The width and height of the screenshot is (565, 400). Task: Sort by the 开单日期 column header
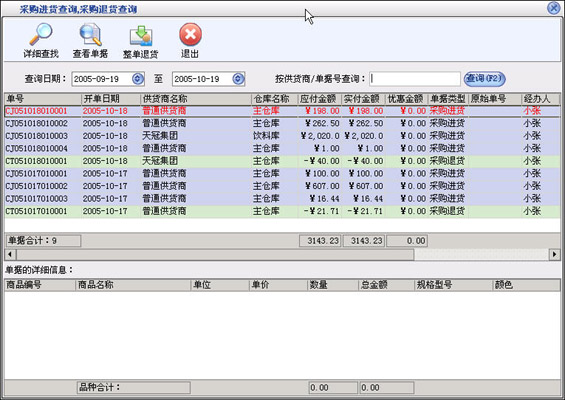pyautogui.click(x=111, y=99)
